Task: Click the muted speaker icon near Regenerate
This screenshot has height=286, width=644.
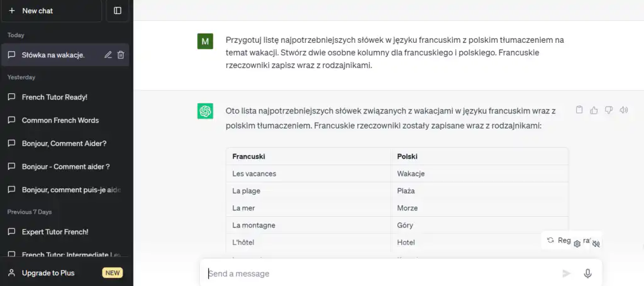Action: (x=596, y=244)
